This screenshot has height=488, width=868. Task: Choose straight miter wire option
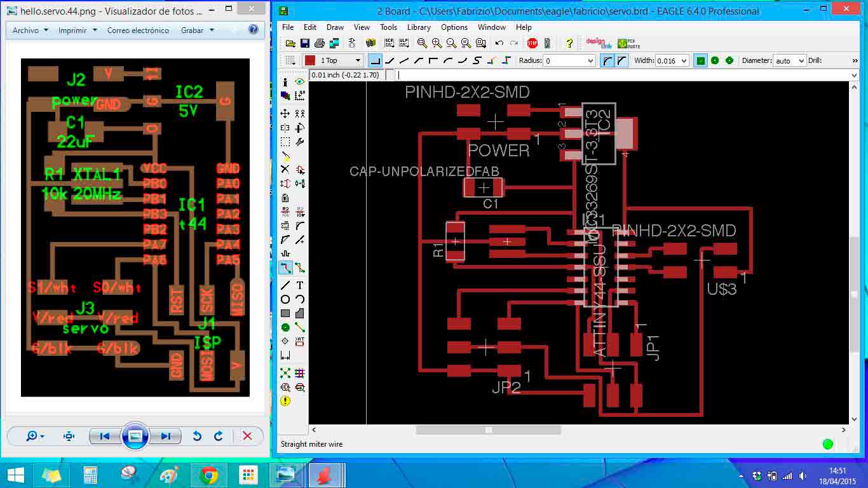pyautogui.click(x=621, y=60)
